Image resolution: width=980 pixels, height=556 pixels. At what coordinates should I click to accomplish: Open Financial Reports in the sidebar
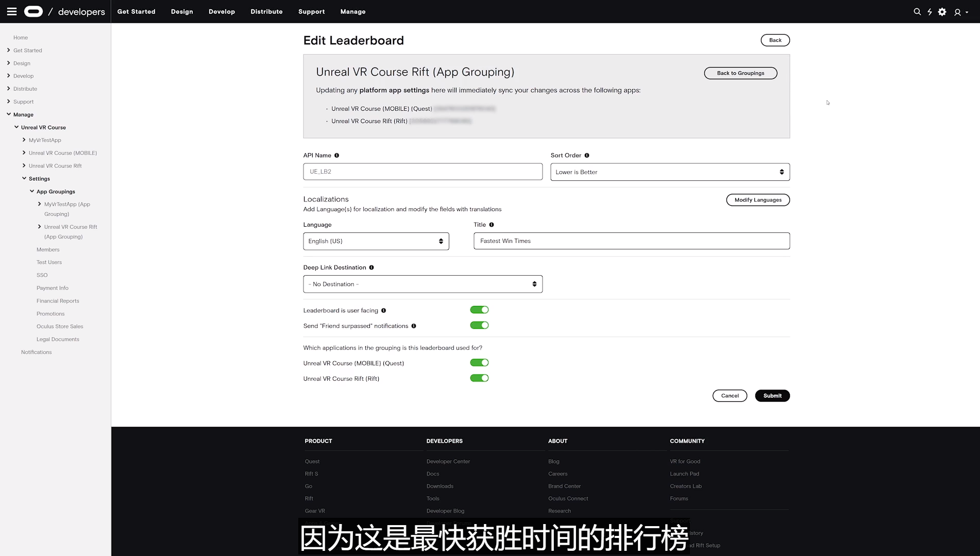[58, 301]
